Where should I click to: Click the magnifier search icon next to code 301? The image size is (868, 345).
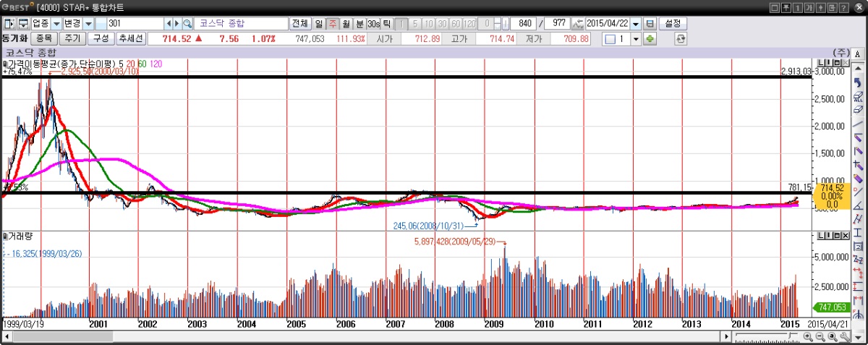pos(188,24)
